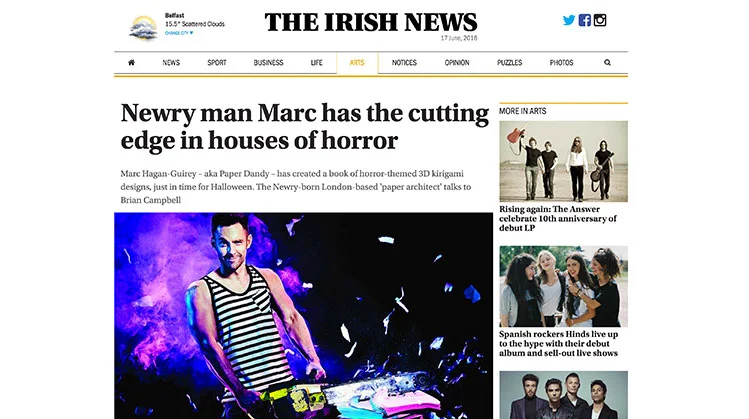
Task: Open the Spanish rockers Hinds band thumbnail
Action: pyautogui.click(x=564, y=286)
